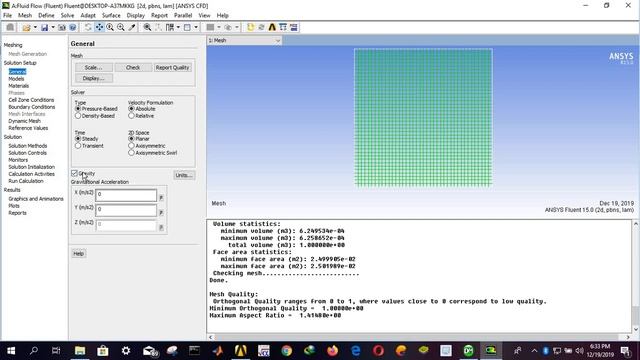Click the Display... button
The image size is (640, 360).
93,78
